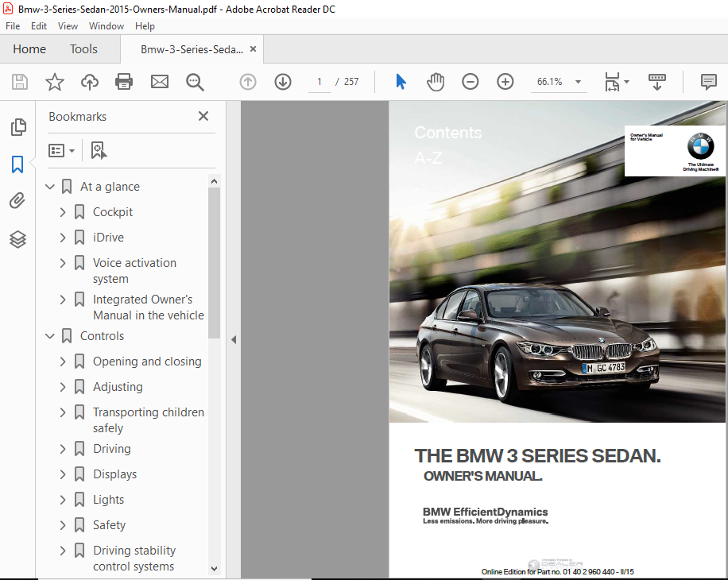Jump to the Lights bookmark
The image size is (728, 580).
click(x=109, y=500)
